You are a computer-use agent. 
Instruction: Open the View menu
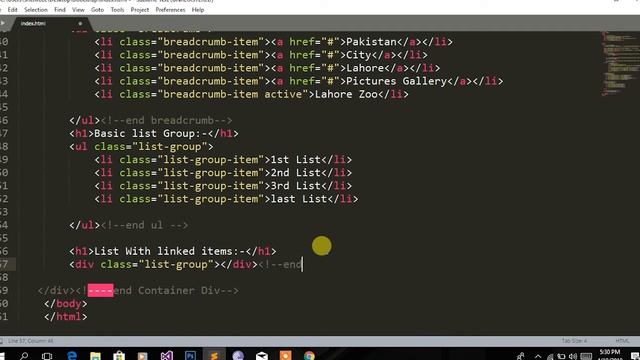tap(78, 9)
